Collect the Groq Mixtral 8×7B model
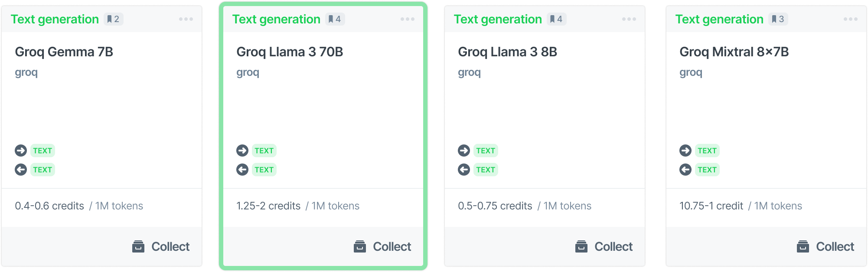Image resolution: width=868 pixels, height=272 pixels. [826, 246]
